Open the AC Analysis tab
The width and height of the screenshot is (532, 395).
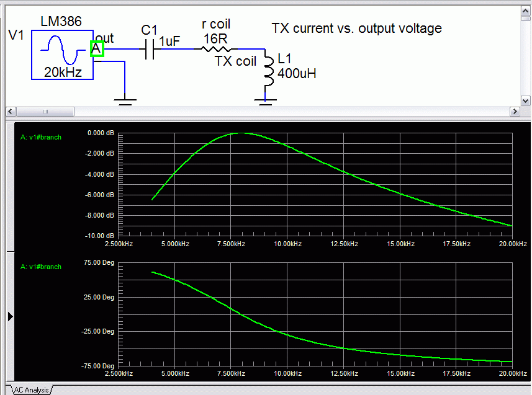tap(31, 390)
